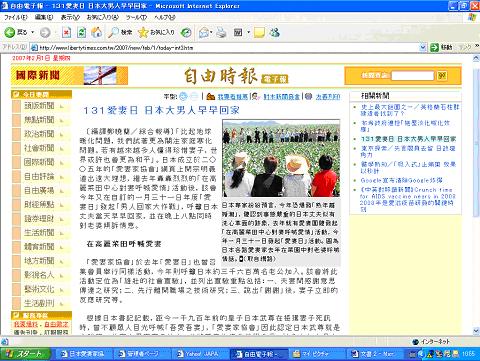
Task: Go to the Home page icon
Action: pyautogui.click(x=97, y=32)
